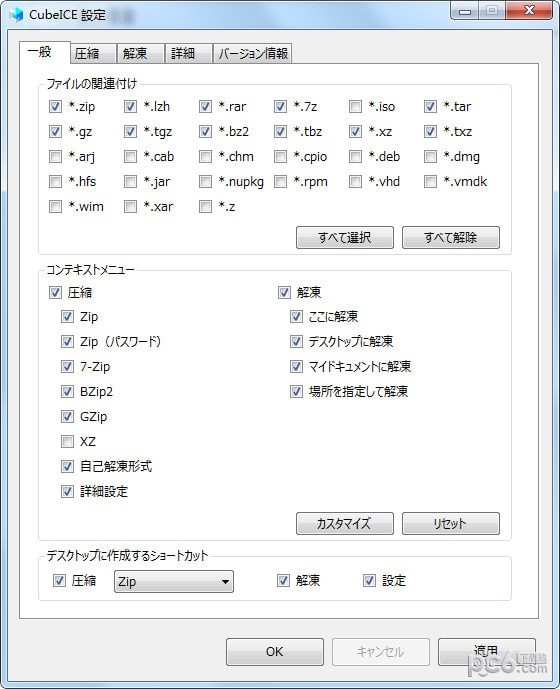560x689 pixels.
Task: Go to the バージョン情報 tab
Action: coord(252,54)
